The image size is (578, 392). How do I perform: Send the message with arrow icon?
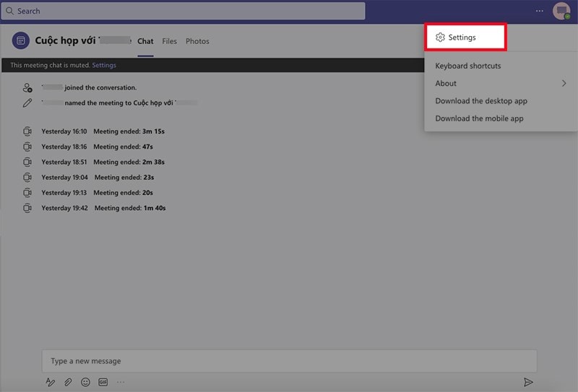528,382
